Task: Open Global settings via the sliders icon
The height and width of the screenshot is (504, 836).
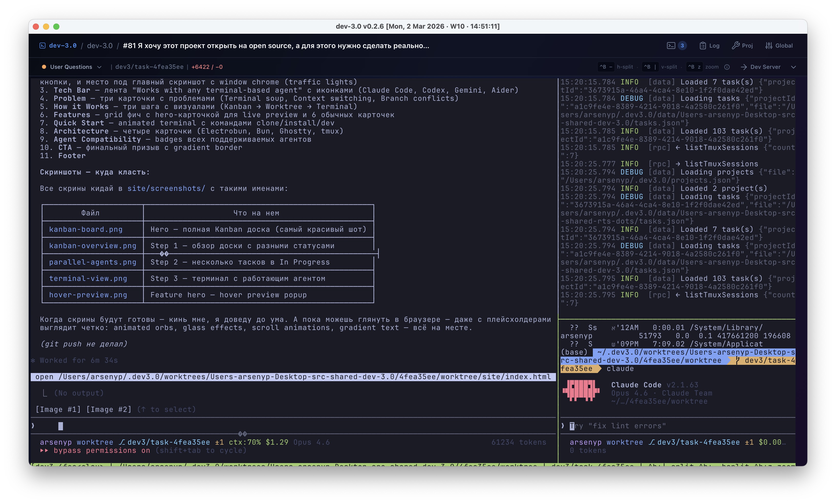Action: [x=779, y=45]
